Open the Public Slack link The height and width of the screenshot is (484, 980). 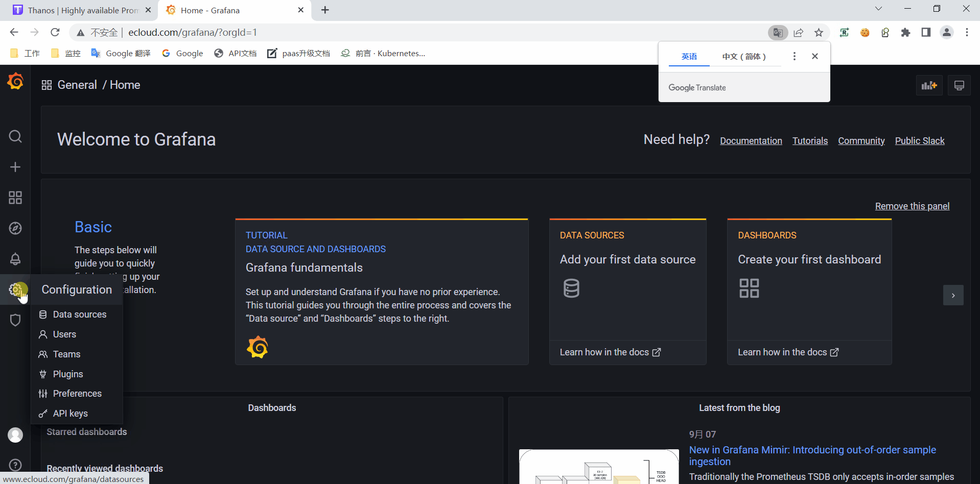(920, 141)
